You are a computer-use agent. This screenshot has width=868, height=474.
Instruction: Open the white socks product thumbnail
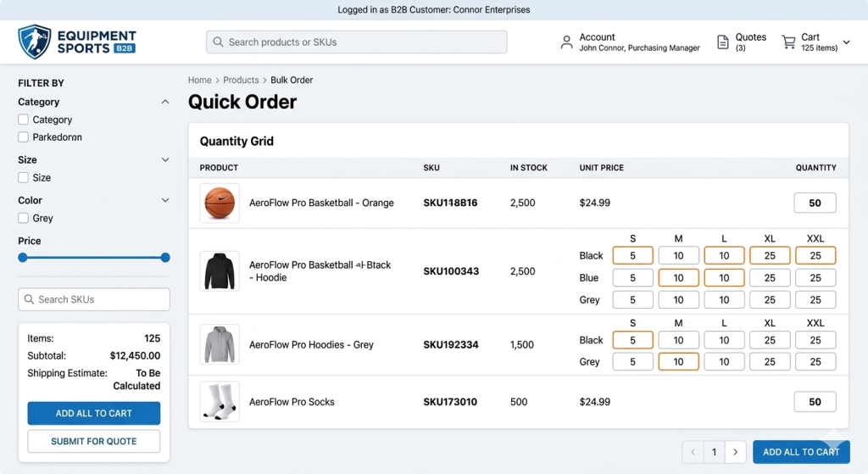(220, 401)
